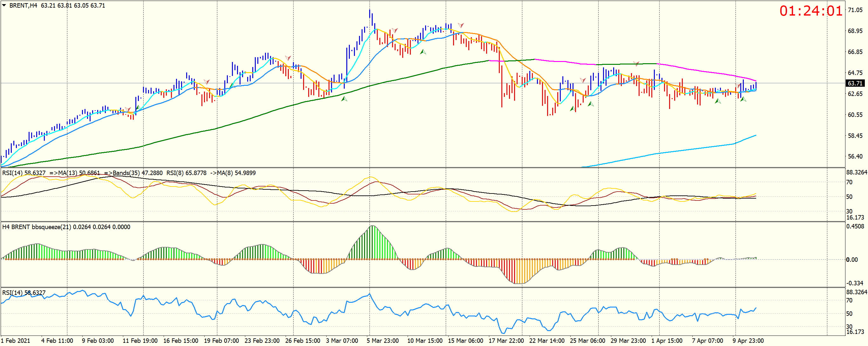The width and height of the screenshot is (868, 346).
Task: Click the green buy arrow near 11 Feb 19:00
Action: point(138,107)
